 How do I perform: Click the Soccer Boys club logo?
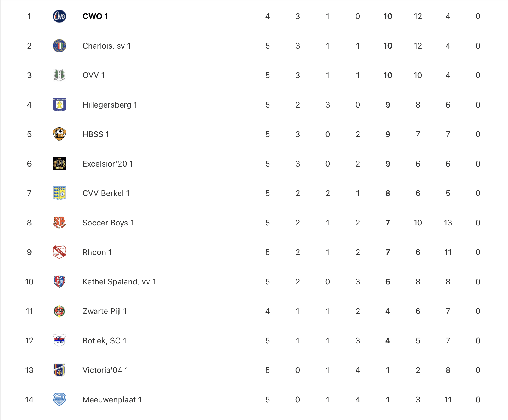tap(59, 223)
